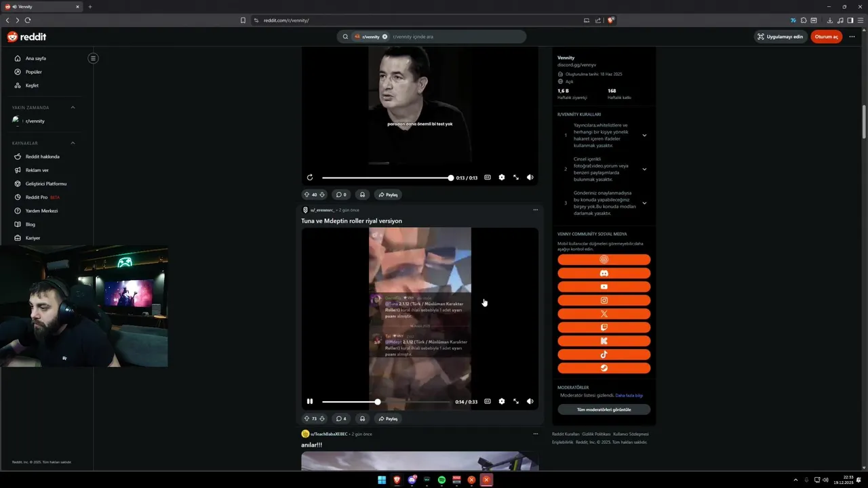The image size is (868, 488).
Task: Open settings gear on the 0:33 video
Action: 502,401
